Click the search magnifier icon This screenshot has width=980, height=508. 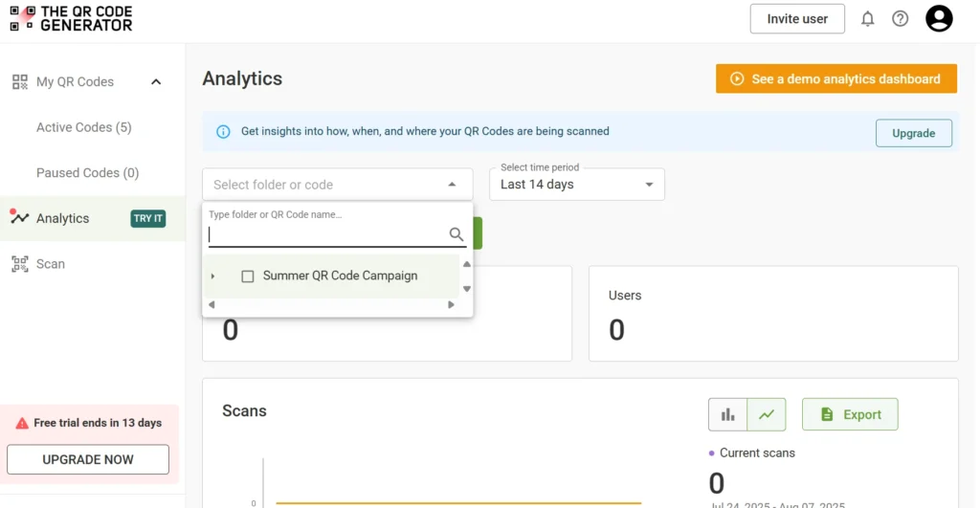pyautogui.click(x=457, y=234)
